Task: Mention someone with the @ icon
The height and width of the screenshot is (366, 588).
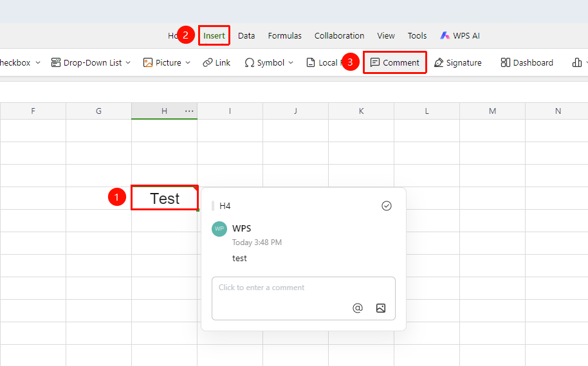Action: coord(358,308)
